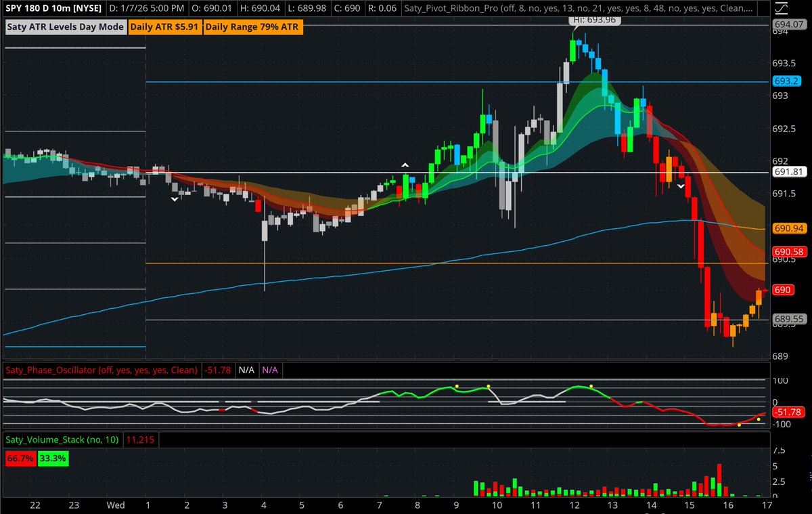Click the Daily ATR $5.91 label
The height and width of the screenshot is (514, 812).
[164, 27]
